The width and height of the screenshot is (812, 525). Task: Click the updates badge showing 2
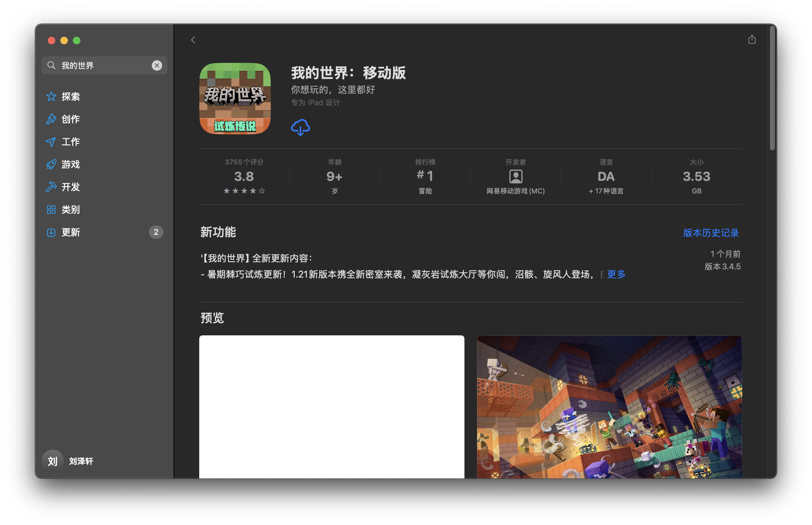tap(156, 232)
